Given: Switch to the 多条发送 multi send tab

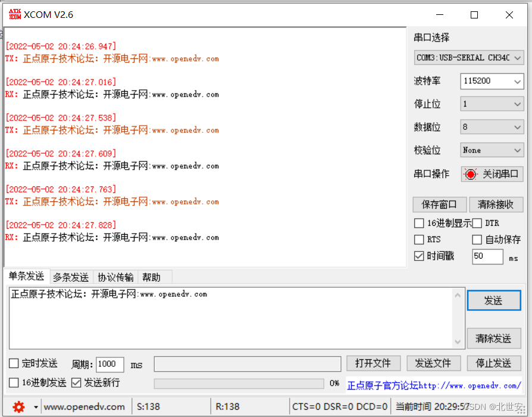Looking at the screenshot, I should pyautogui.click(x=71, y=278).
